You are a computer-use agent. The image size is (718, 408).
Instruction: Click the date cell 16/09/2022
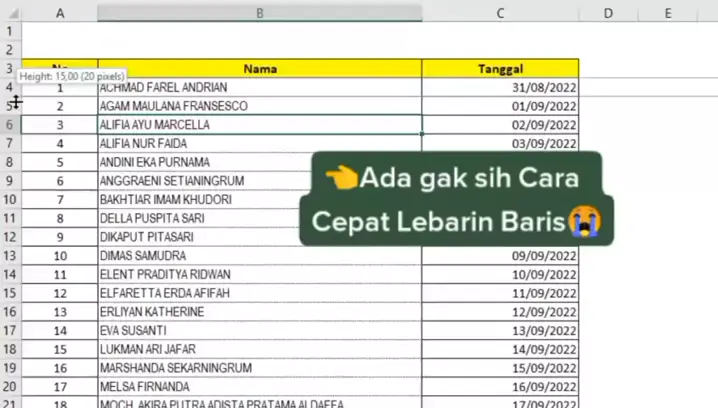[499, 386]
